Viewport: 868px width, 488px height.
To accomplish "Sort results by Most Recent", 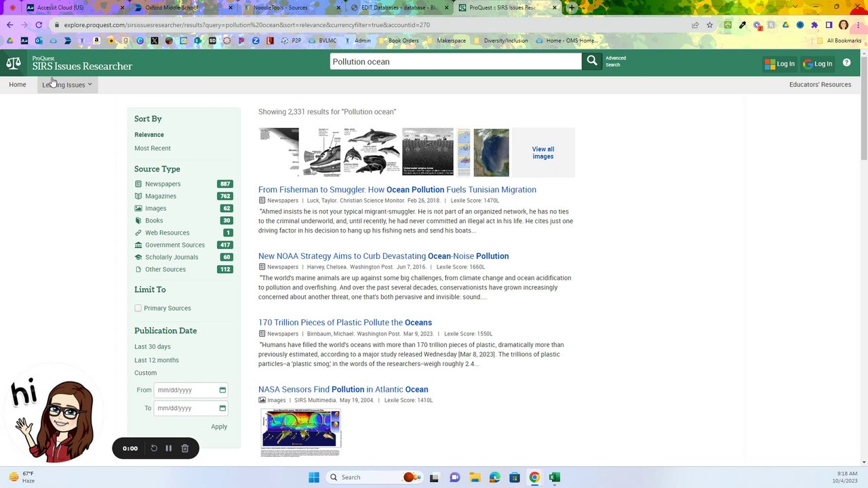I will point(153,148).
